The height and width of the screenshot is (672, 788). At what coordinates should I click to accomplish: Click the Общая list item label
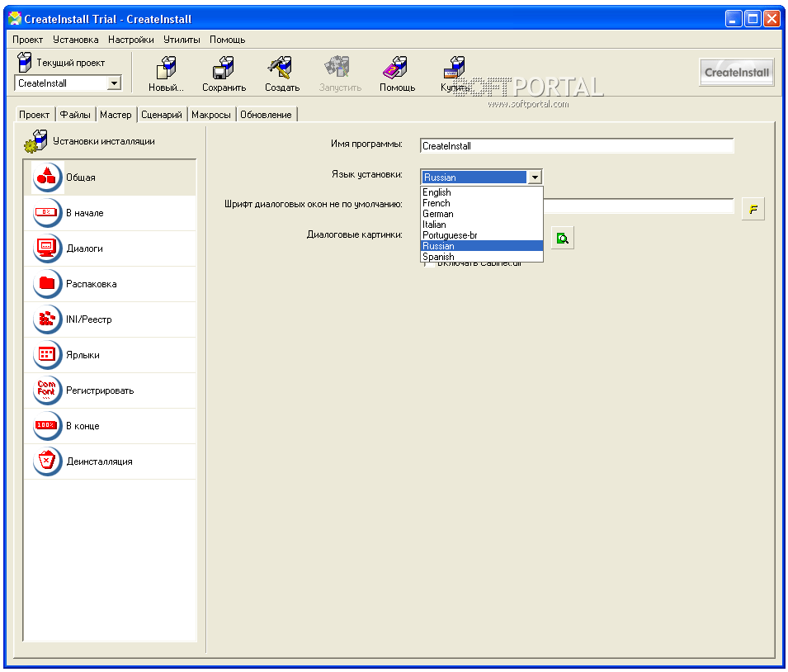pos(80,177)
